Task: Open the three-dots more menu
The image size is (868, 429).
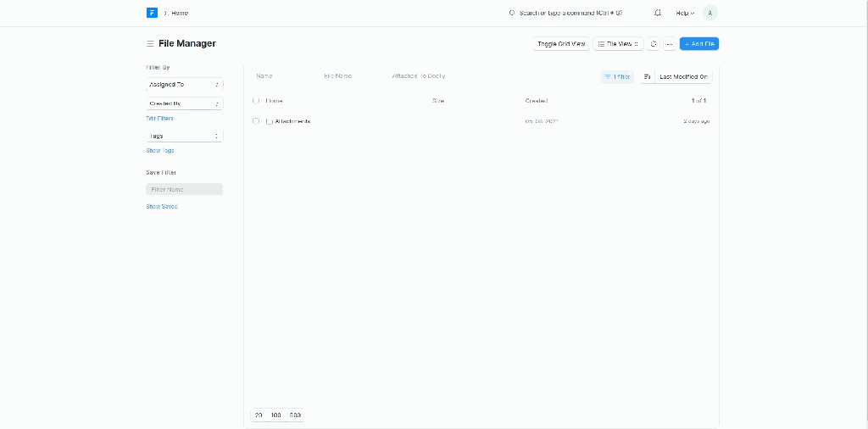Action: point(670,44)
